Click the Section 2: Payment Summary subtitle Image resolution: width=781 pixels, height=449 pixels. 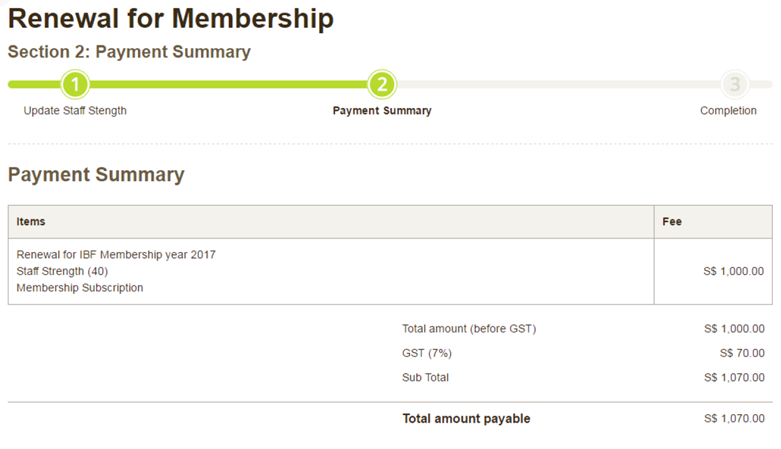(x=129, y=52)
